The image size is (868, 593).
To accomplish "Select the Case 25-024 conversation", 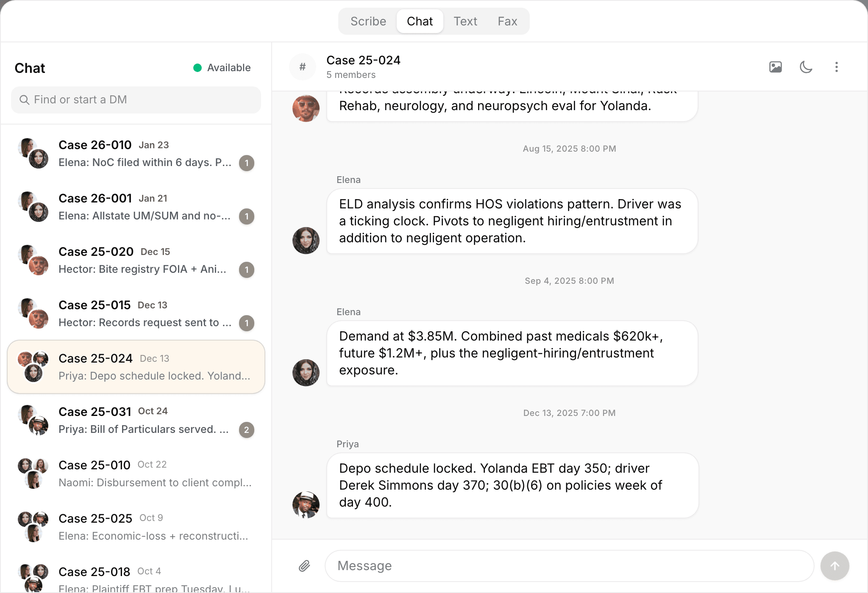I will click(136, 367).
